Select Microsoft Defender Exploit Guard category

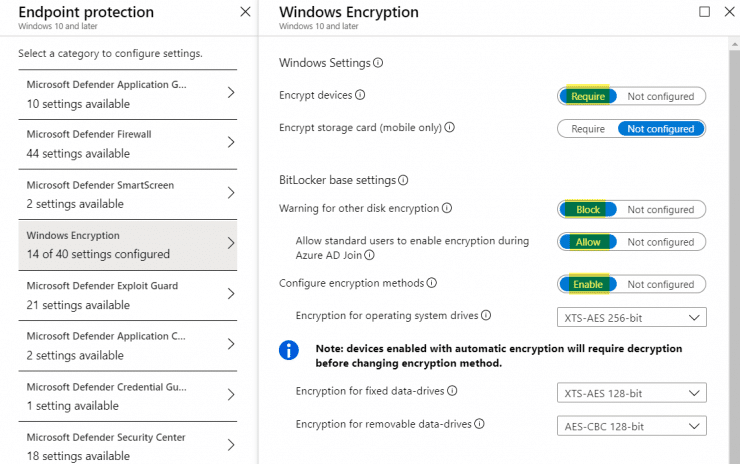tap(127, 295)
